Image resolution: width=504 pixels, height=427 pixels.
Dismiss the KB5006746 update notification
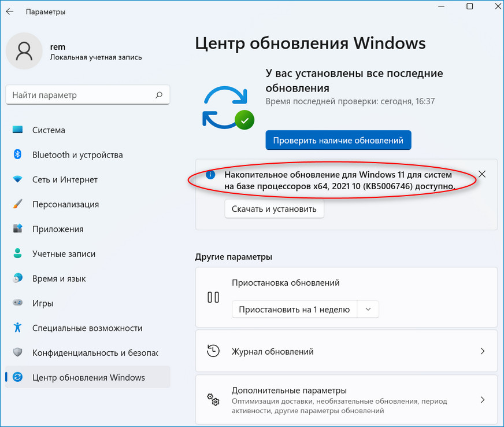click(483, 174)
